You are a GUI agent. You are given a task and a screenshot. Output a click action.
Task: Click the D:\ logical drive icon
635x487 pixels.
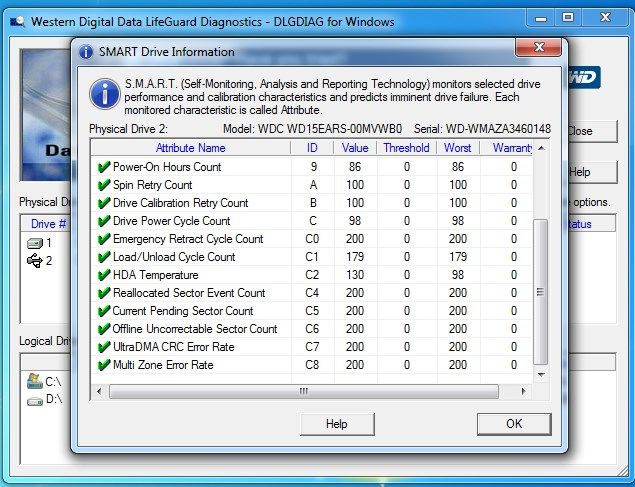pos(34,399)
